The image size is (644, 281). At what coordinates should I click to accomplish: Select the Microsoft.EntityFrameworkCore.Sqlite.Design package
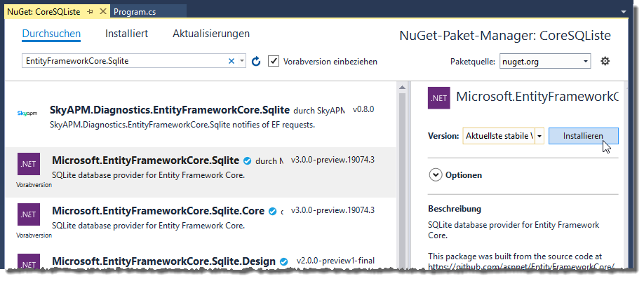pyautogui.click(x=201, y=259)
